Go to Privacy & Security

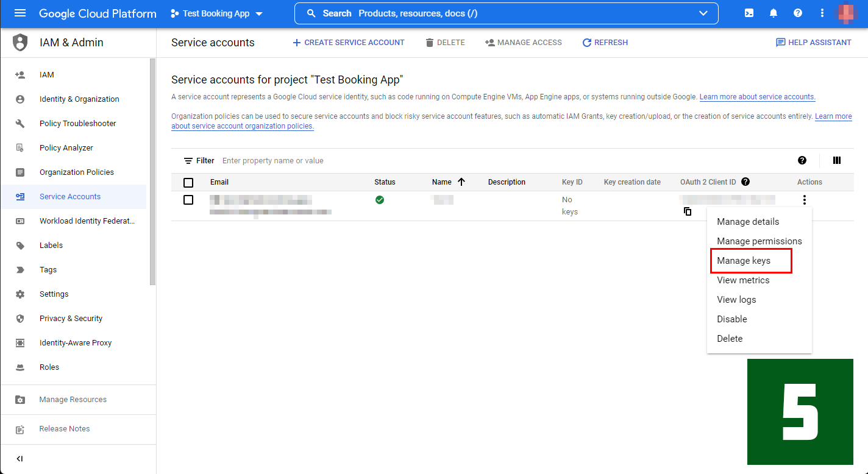pos(71,319)
